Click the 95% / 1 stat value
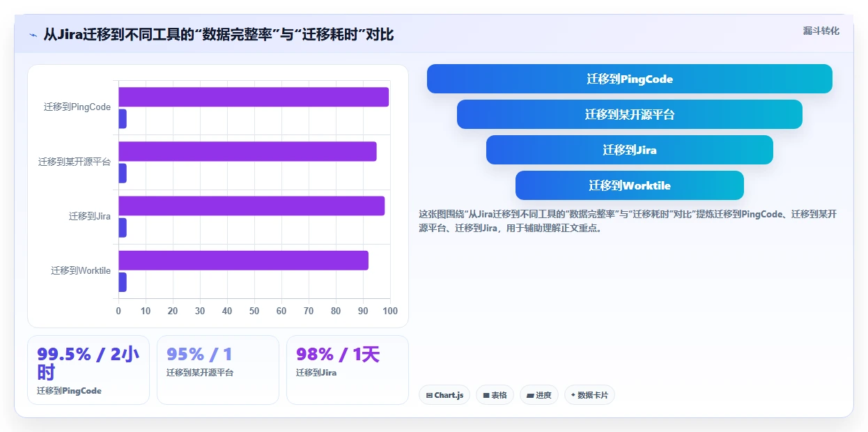Image resolution: width=868 pixels, height=432 pixels. [x=199, y=354]
